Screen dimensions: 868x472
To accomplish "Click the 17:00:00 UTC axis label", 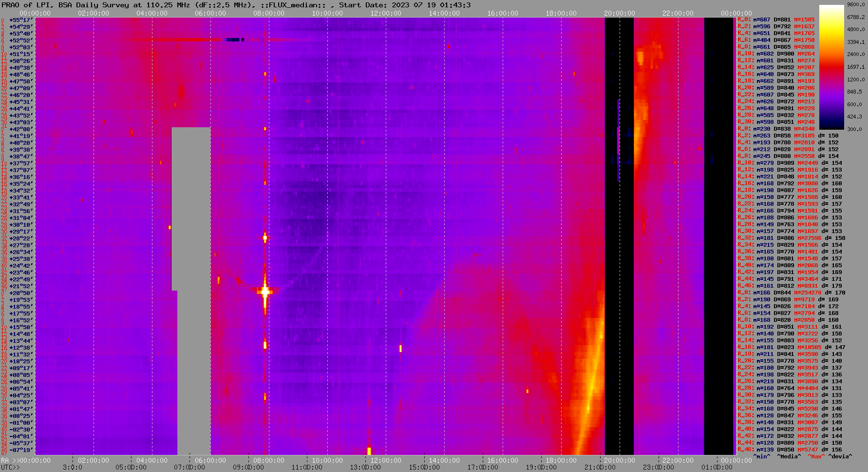I will pos(483,467).
